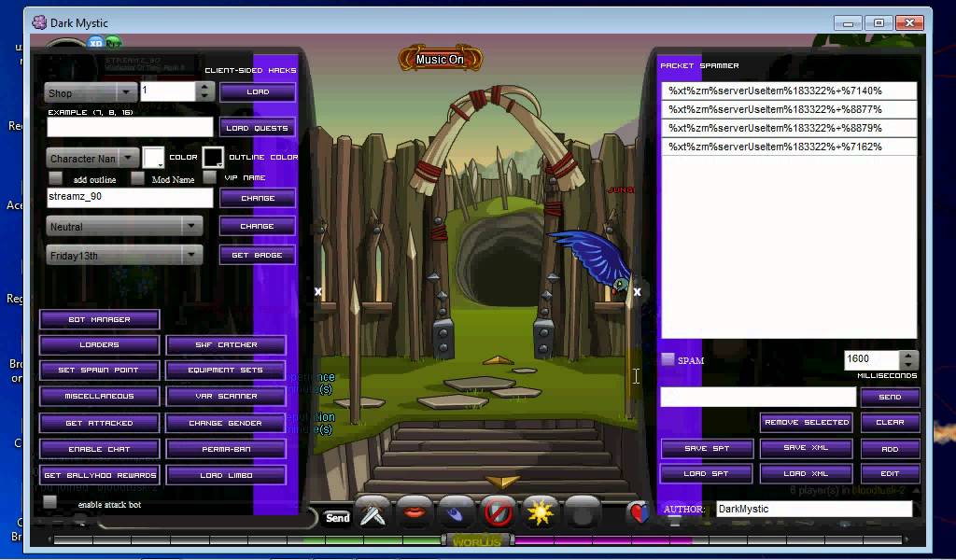
Task: Open Equipment Sets
Action: coord(226,370)
